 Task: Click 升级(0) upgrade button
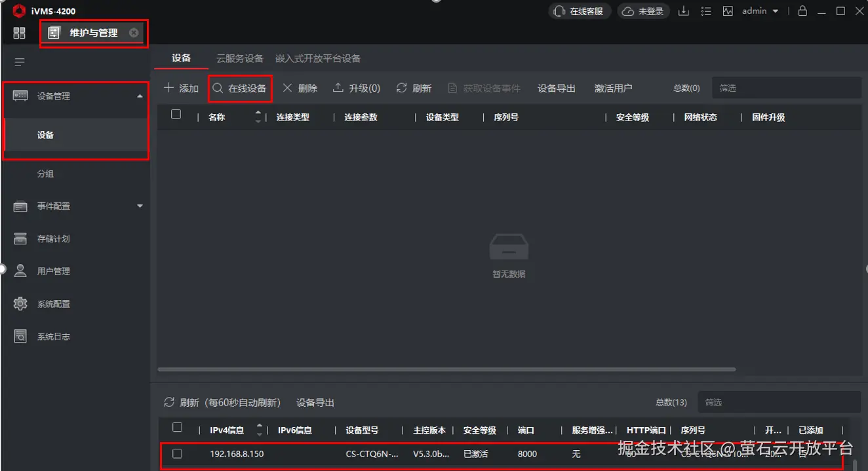coord(357,88)
